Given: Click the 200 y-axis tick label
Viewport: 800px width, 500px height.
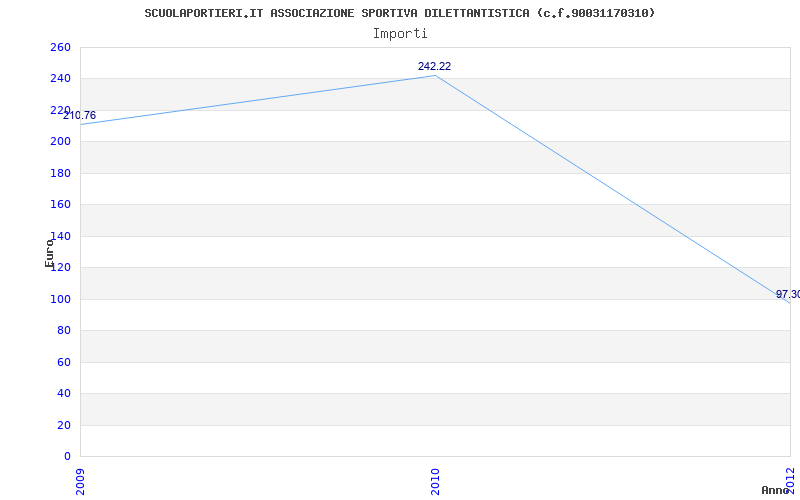Looking at the screenshot, I should point(60,142).
